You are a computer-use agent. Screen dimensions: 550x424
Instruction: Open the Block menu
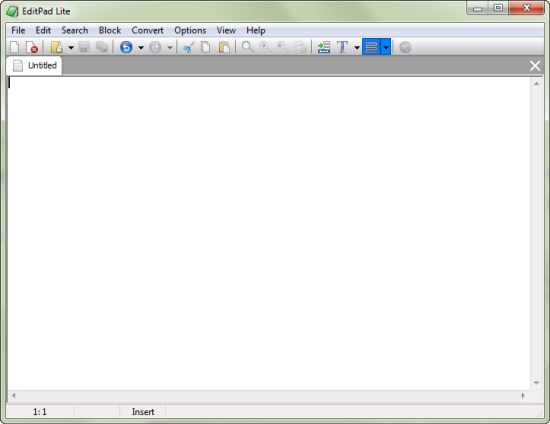110,31
